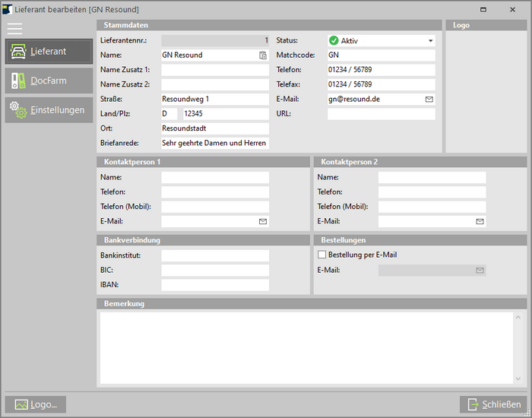
Task: Click envelope icon in Bestellungen E-Mail field
Action: [x=480, y=270]
